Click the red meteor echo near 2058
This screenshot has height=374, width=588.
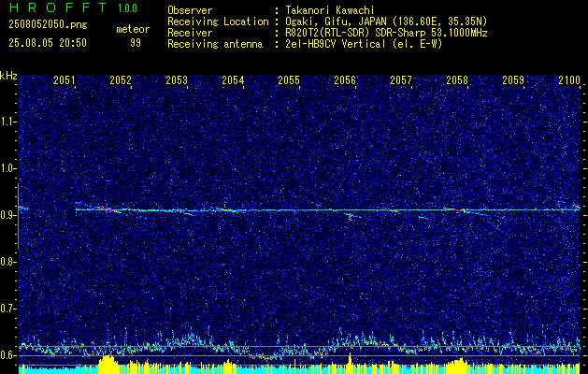click(x=458, y=210)
